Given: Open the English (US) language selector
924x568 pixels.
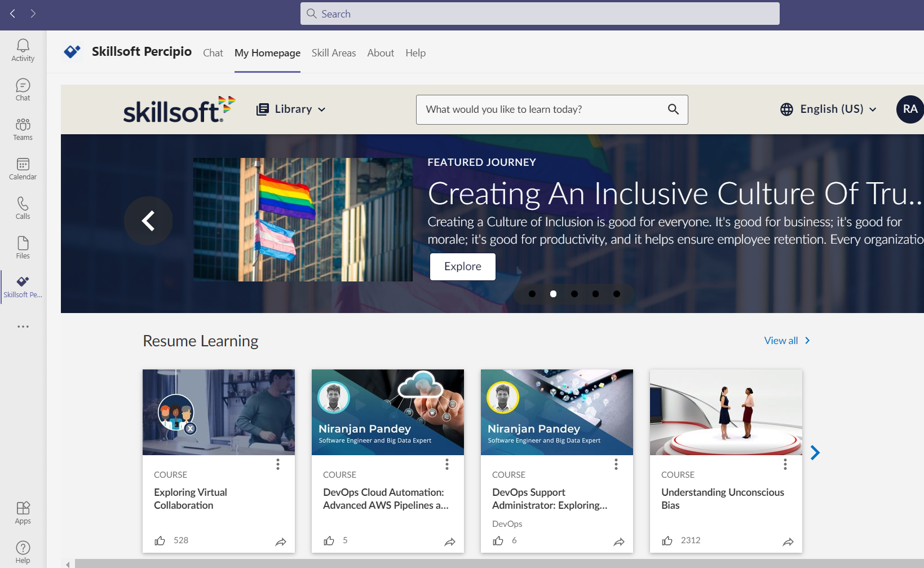Looking at the screenshot, I should 828,109.
